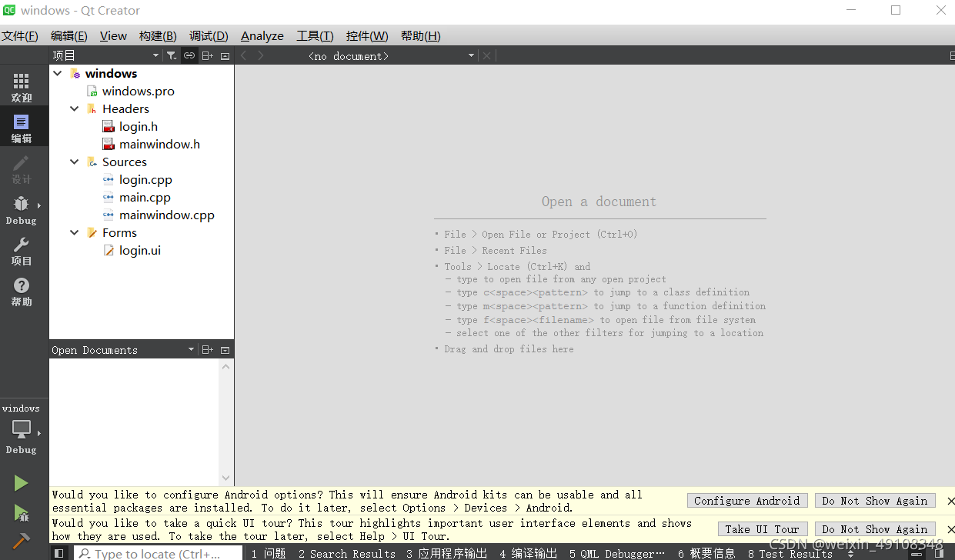955x560 pixels.
Task: Click Do Not Show Again for Android
Action: pos(875,501)
